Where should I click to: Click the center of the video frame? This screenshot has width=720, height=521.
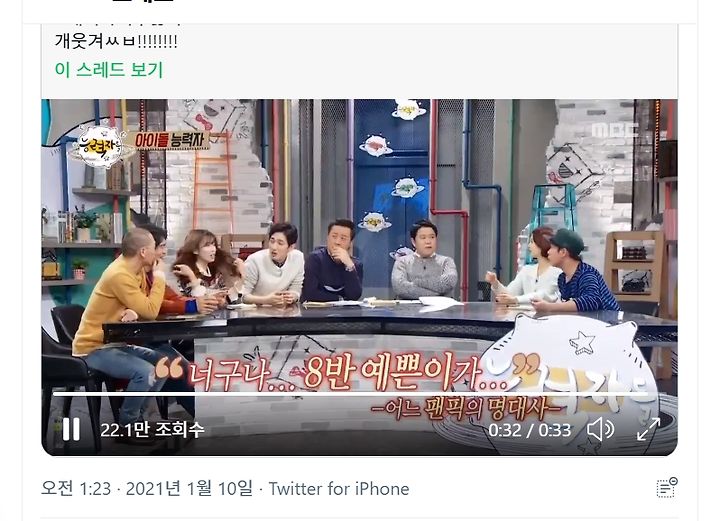point(359,277)
